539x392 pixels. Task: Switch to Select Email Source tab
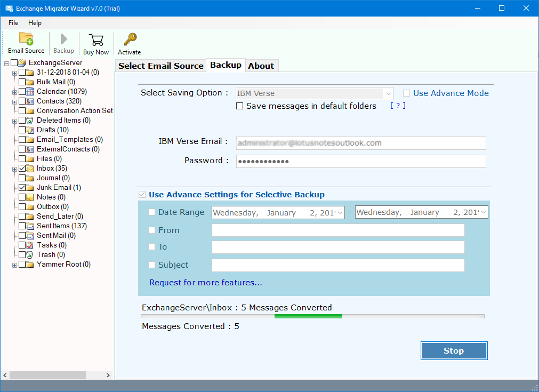[x=161, y=66]
